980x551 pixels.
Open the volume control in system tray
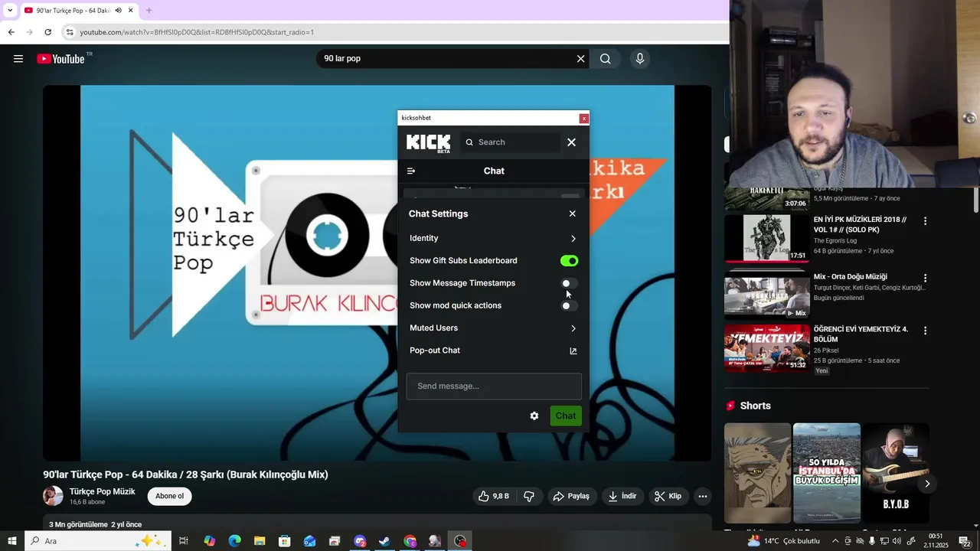click(x=897, y=541)
